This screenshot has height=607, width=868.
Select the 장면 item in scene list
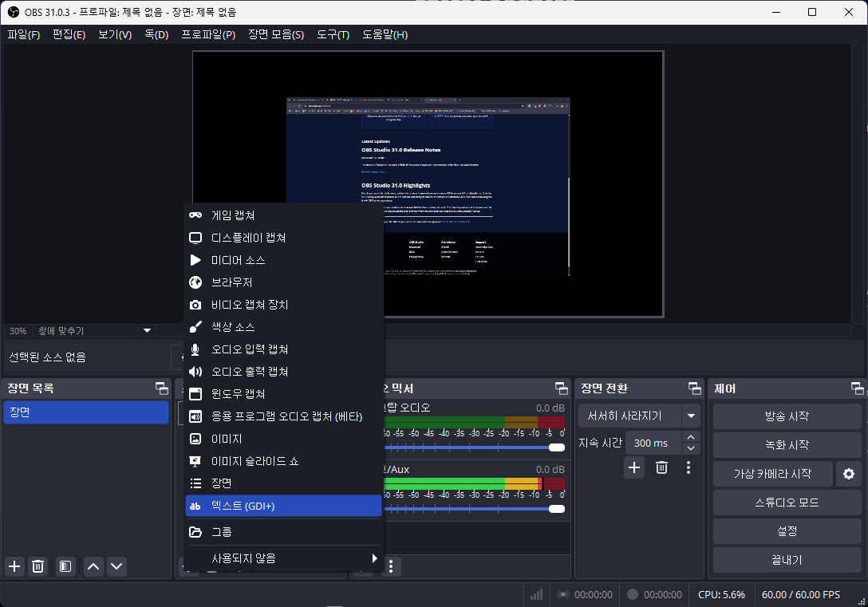click(x=86, y=412)
